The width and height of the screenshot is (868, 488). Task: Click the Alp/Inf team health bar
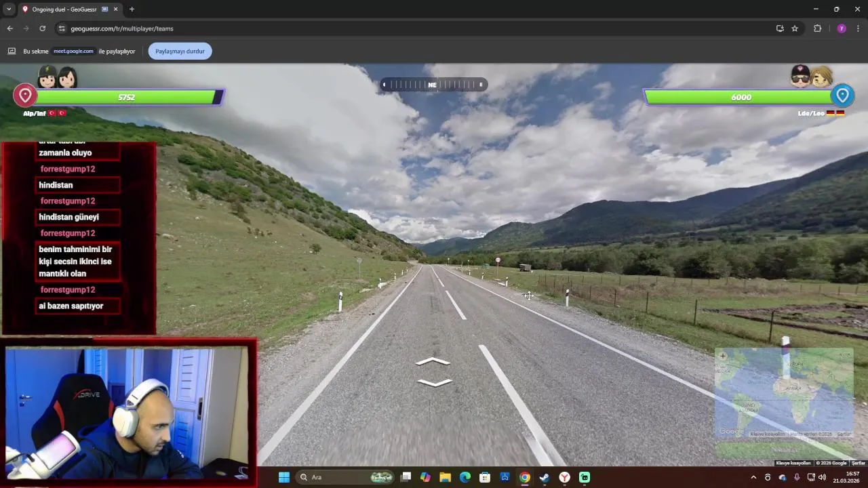click(127, 98)
